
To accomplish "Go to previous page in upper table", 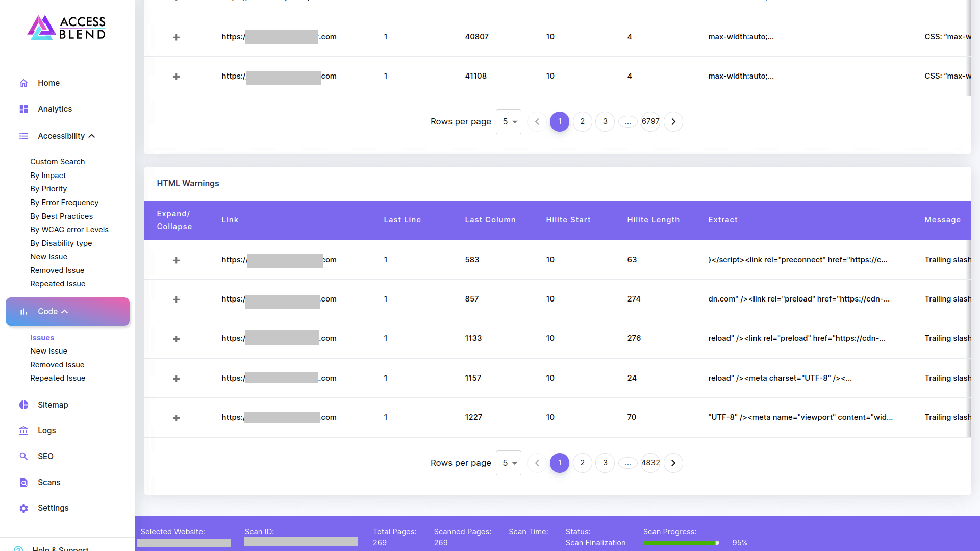I will pos(537,122).
